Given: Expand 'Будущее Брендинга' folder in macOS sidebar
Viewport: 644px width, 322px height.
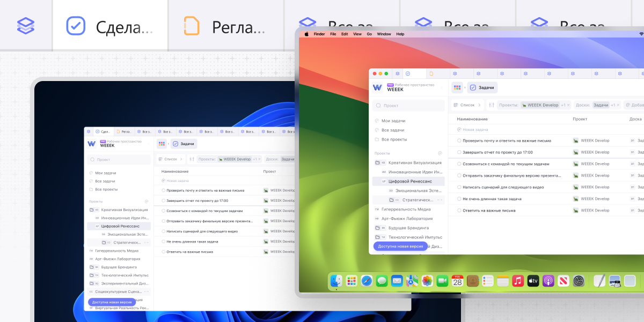Looking at the screenshot, I should click(377, 228).
